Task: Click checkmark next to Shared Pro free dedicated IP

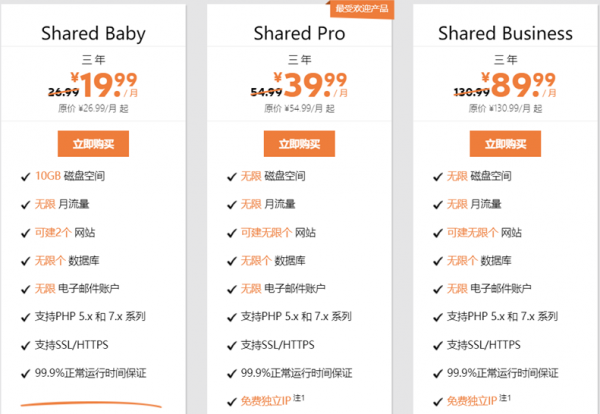Action: (x=232, y=402)
